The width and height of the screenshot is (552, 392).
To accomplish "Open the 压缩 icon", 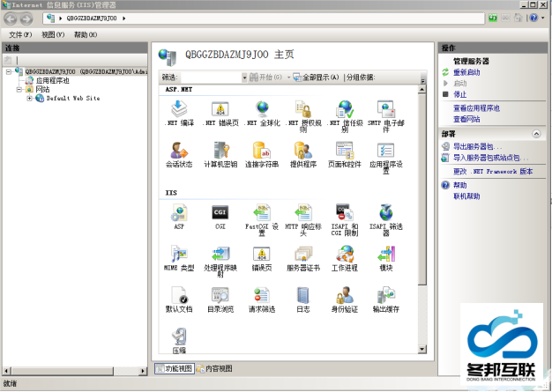I will [179, 340].
